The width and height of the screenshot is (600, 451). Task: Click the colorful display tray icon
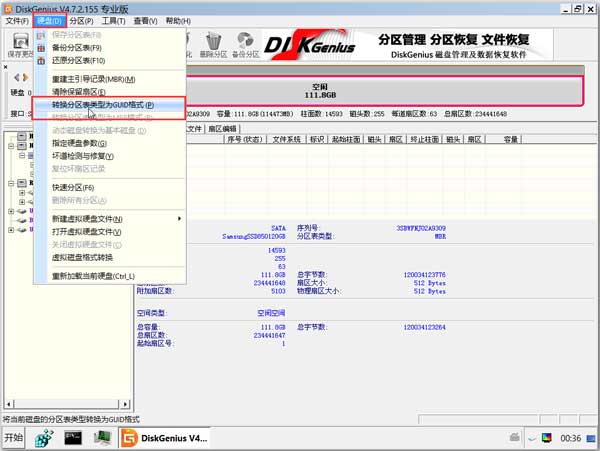(546, 438)
